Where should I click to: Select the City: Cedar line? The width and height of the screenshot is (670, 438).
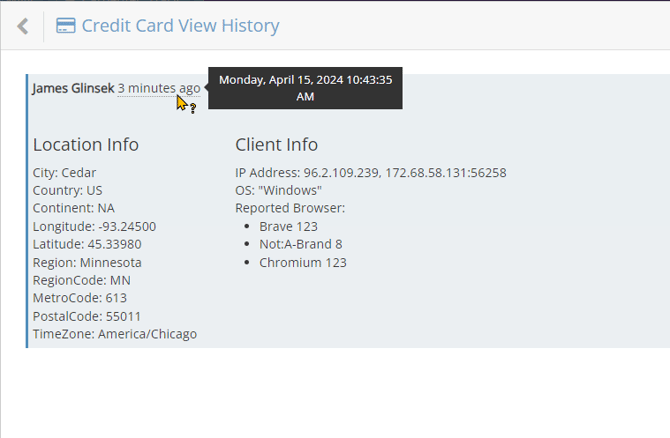[x=65, y=172]
